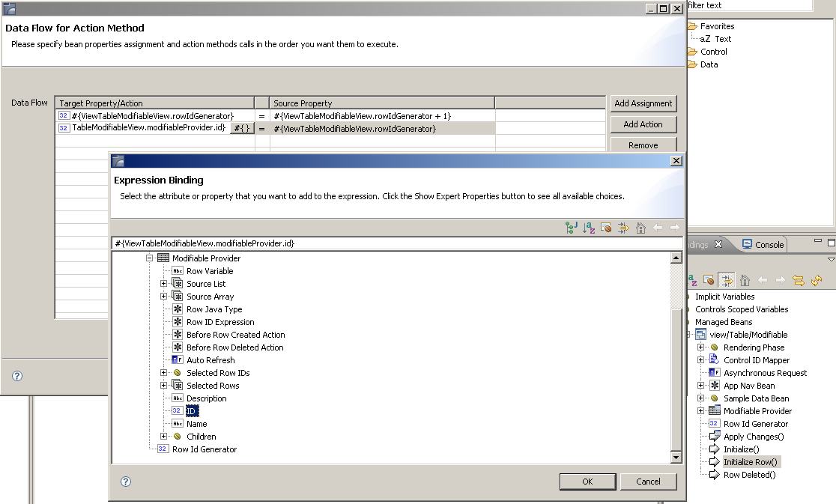Screen dimensions: 836x504
Task: Click the refresh arrows icon in bindings view
Action: pyautogui.click(x=817, y=279)
